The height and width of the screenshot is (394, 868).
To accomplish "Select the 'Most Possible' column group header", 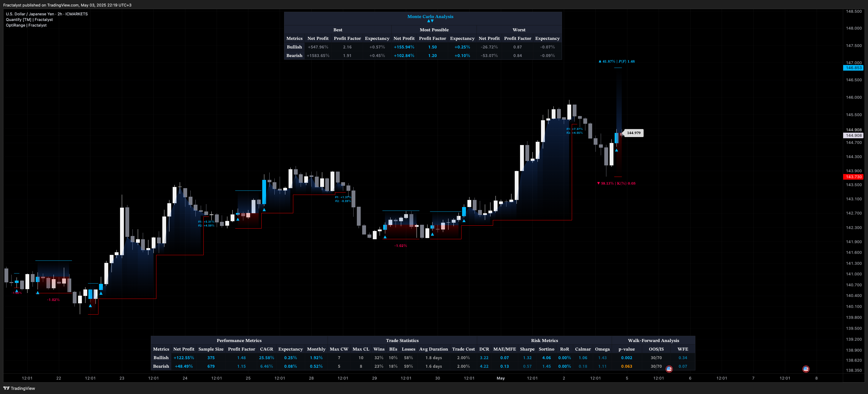I will 434,30.
